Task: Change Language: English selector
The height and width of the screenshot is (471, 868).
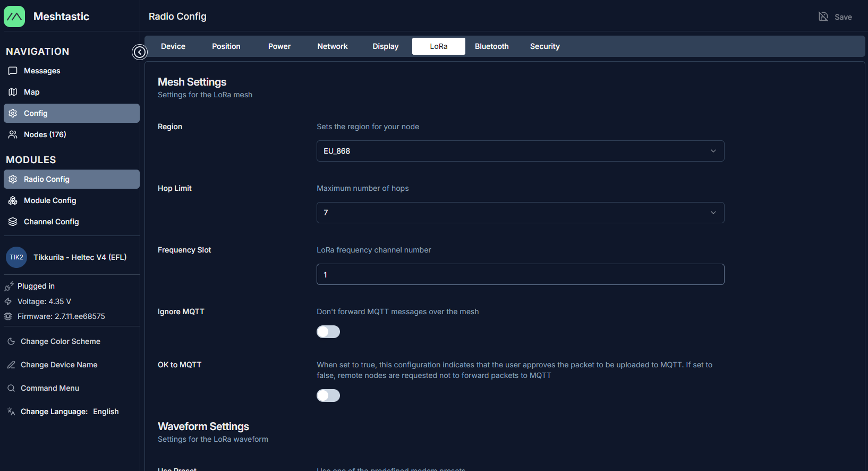Action: click(69, 411)
